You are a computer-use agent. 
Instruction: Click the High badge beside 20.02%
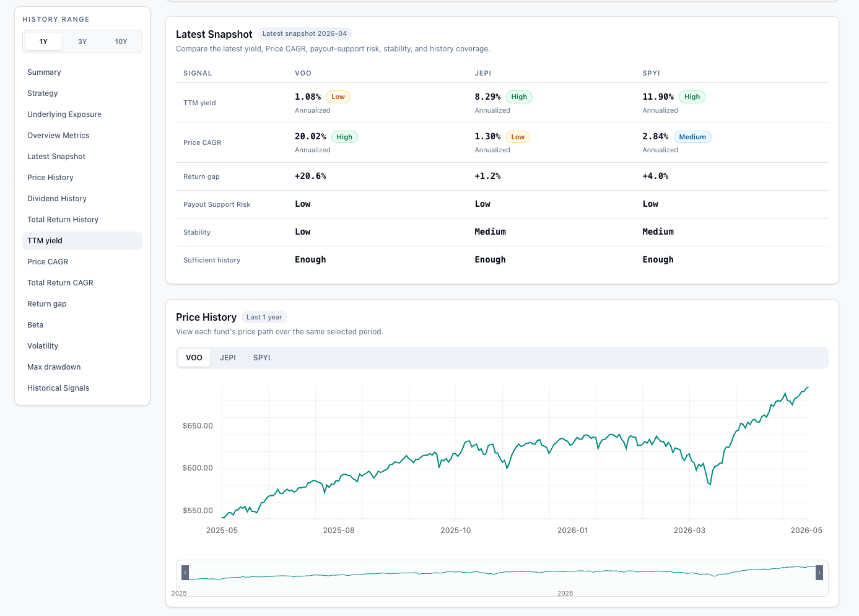coord(344,137)
